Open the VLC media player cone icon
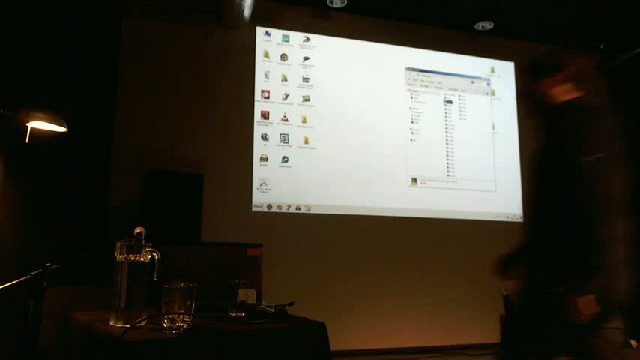Viewport: 640px width, 360px height. coord(285,118)
